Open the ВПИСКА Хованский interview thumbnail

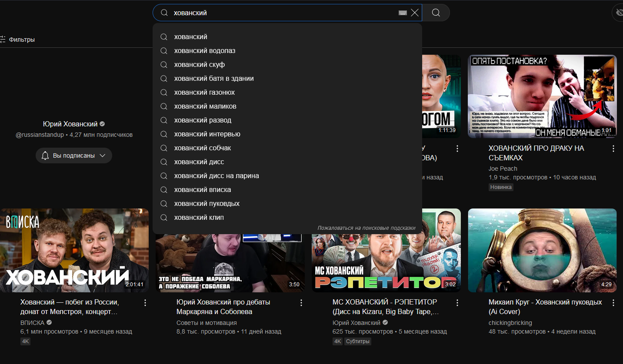pos(74,250)
